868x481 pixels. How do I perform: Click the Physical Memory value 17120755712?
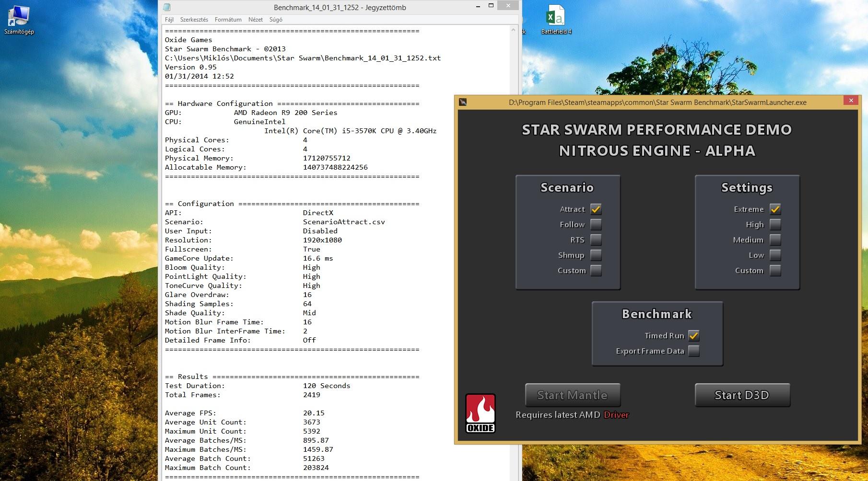pyautogui.click(x=327, y=158)
